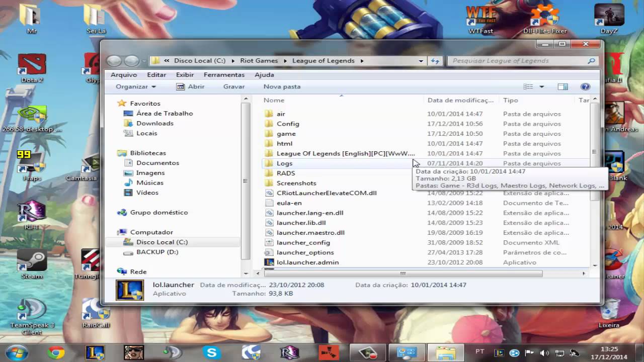Click Riot Games in the address breadcrumb
Viewport: 644px width, 362px height.
coord(259,61)
